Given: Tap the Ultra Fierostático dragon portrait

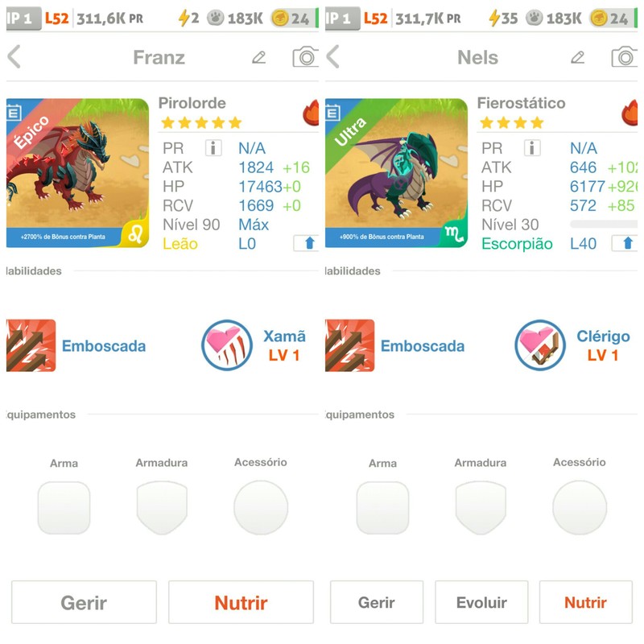Looking at the screenshot, I should pyautogui.click(x=396, y=173).
